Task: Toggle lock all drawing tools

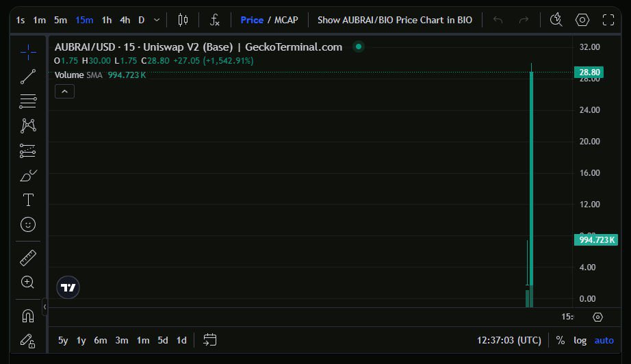Action: (28, 341)
